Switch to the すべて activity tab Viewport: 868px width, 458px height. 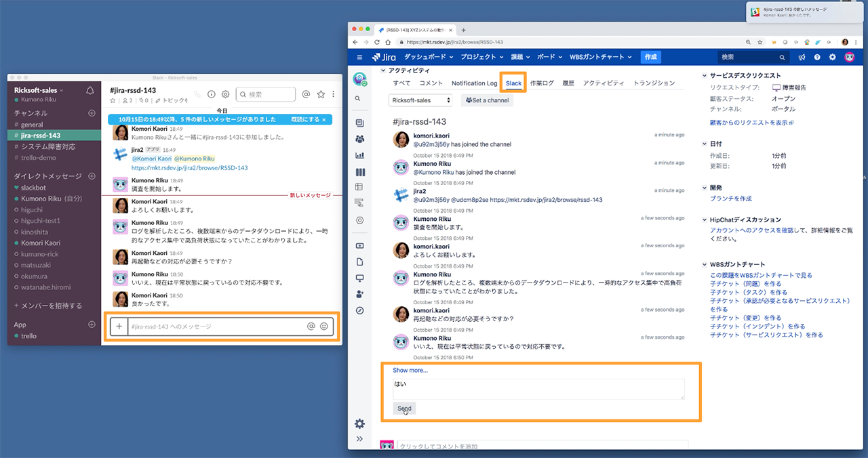pyautogui.click(x=401, y=83)
